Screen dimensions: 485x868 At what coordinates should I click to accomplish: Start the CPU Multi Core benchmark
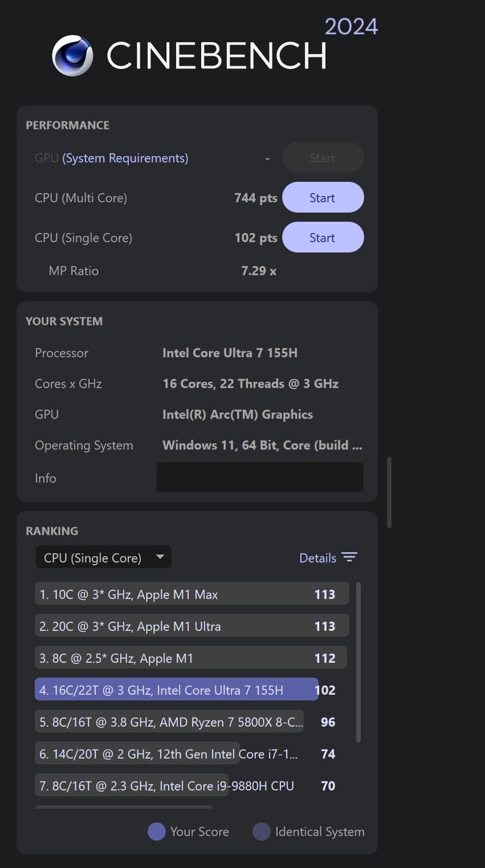pyautogui.click(x=323, y=198)
